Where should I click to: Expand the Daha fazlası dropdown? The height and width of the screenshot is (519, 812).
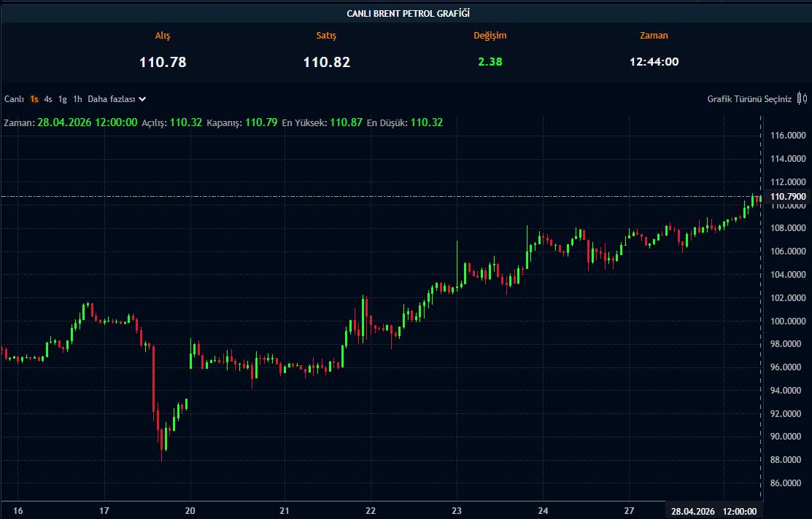tap(117, 98)
